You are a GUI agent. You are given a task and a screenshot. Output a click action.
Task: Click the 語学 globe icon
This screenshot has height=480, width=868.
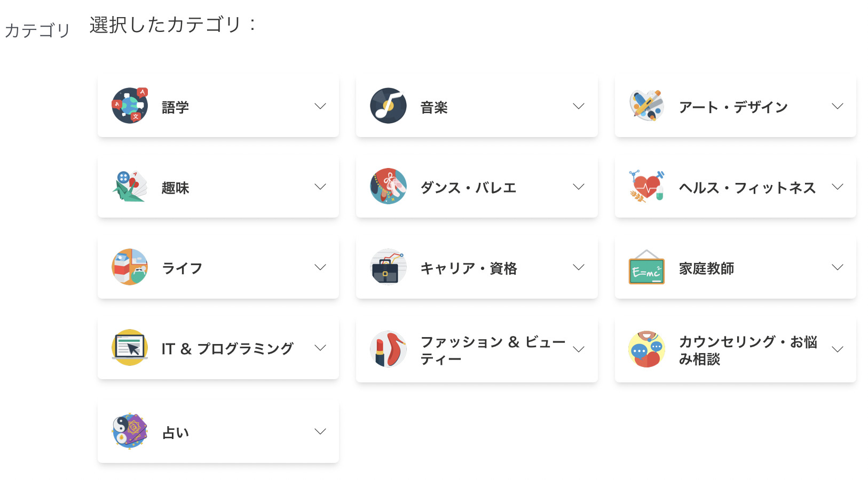point(130,106)
